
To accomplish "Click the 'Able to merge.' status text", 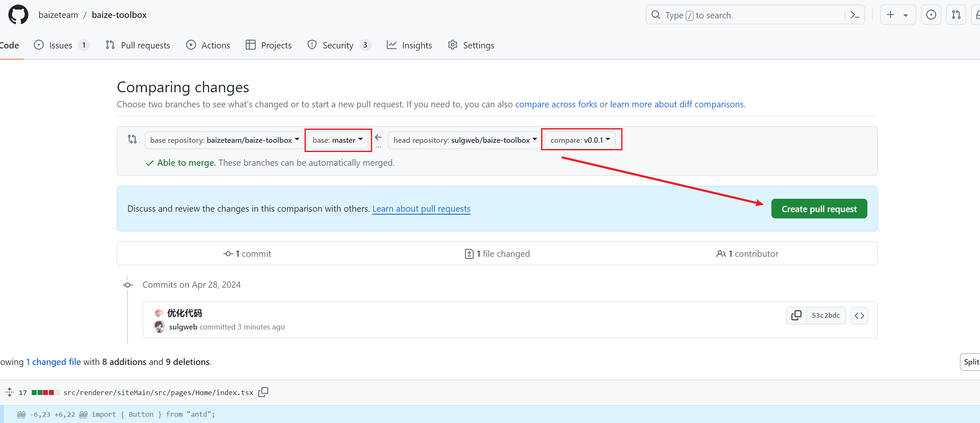I will [186, 163].
